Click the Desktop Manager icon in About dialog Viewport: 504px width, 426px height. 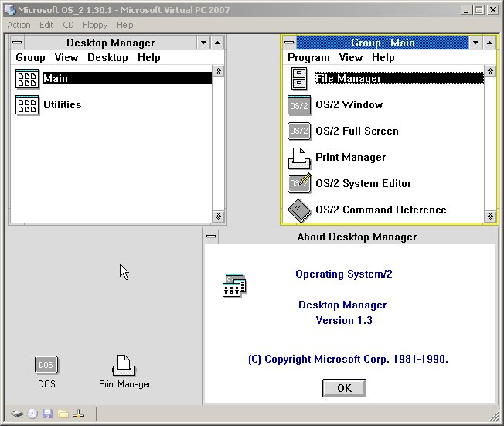(234, 285)
